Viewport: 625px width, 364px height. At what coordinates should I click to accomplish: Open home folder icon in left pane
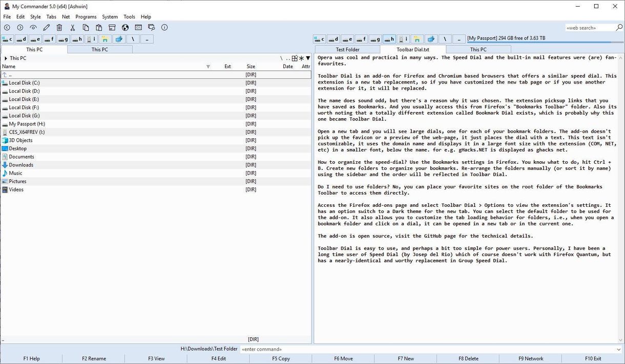[x=105, y=39]
